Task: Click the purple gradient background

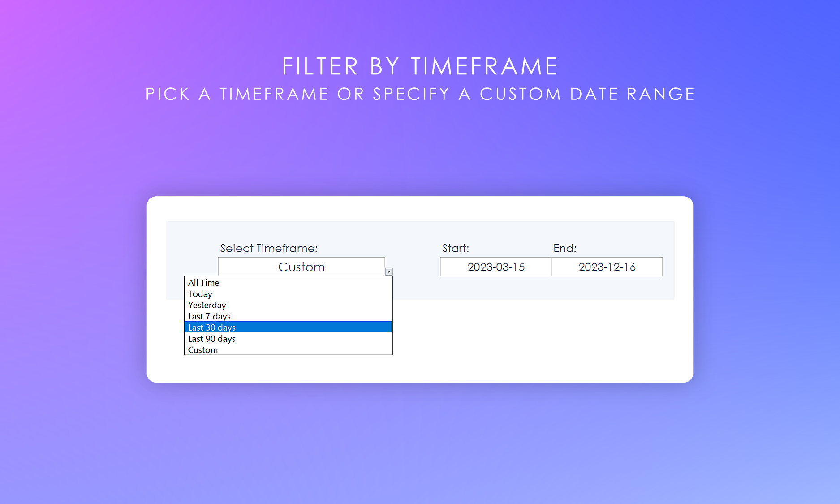Action: click(420, 439)
